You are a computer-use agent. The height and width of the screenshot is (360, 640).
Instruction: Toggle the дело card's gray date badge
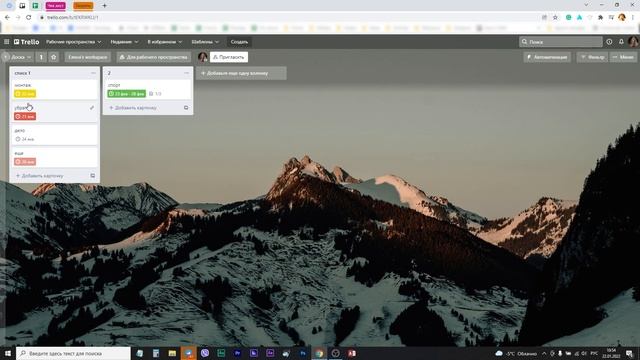click(x=25, y=139)
